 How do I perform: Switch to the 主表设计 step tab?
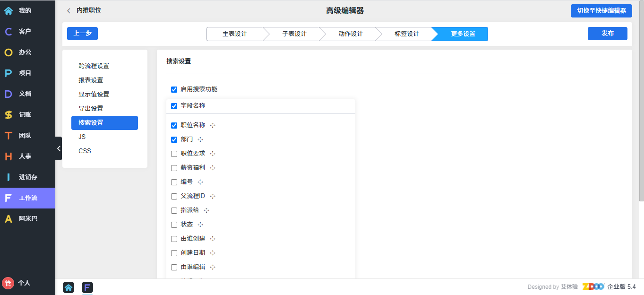(x=234, y=34)
